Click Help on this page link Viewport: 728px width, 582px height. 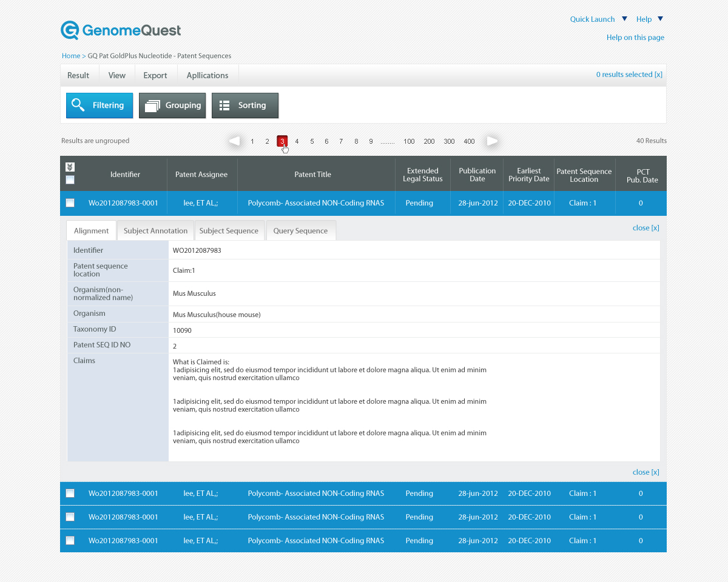click(x=635, y=38)
